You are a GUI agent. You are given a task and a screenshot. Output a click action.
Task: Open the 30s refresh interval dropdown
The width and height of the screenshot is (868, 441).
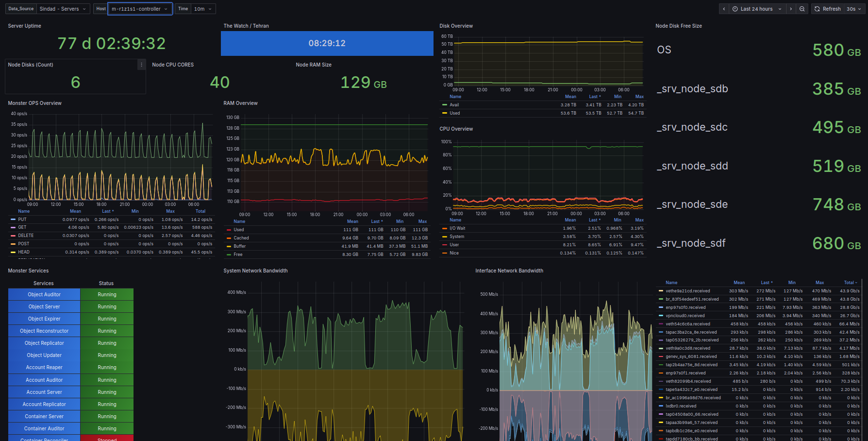(x=853, y=9)
